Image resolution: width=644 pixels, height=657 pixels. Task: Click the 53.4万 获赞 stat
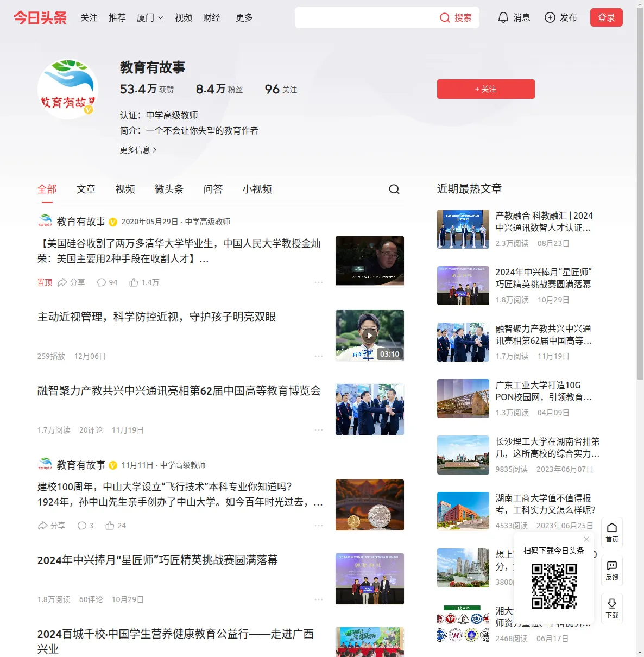point(147,89)
